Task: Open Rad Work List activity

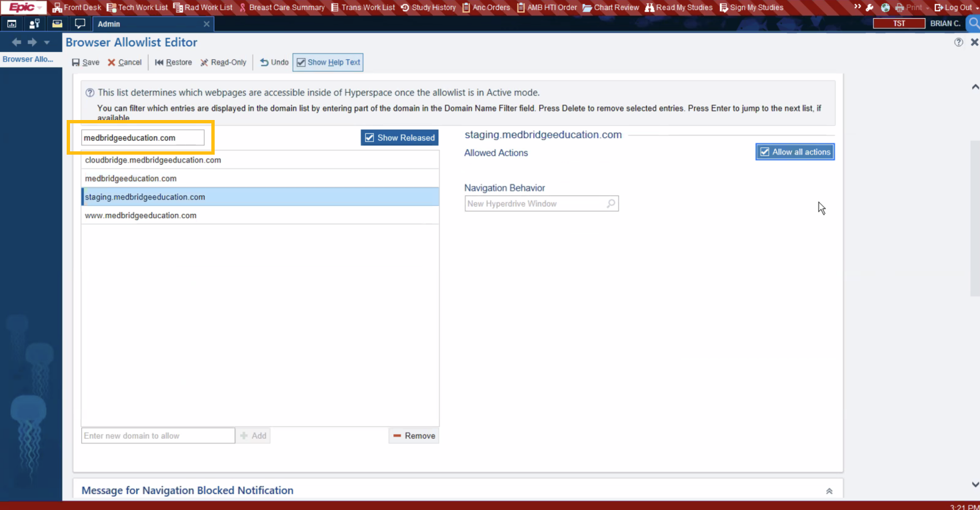Action: coord(203,7)
